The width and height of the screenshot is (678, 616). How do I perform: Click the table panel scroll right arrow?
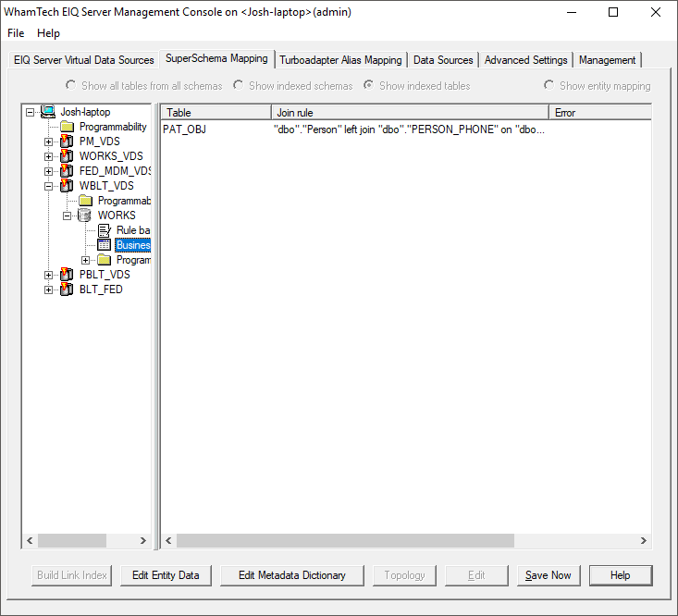tap(644, 540)
